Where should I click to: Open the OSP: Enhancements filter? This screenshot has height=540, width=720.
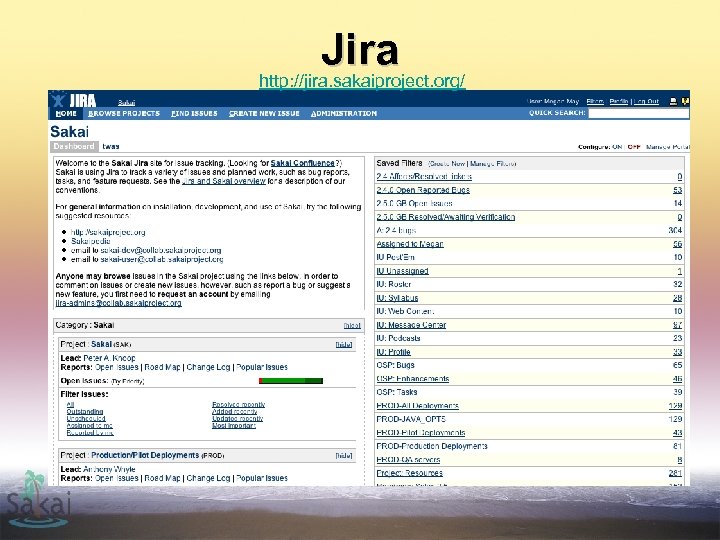413,379
